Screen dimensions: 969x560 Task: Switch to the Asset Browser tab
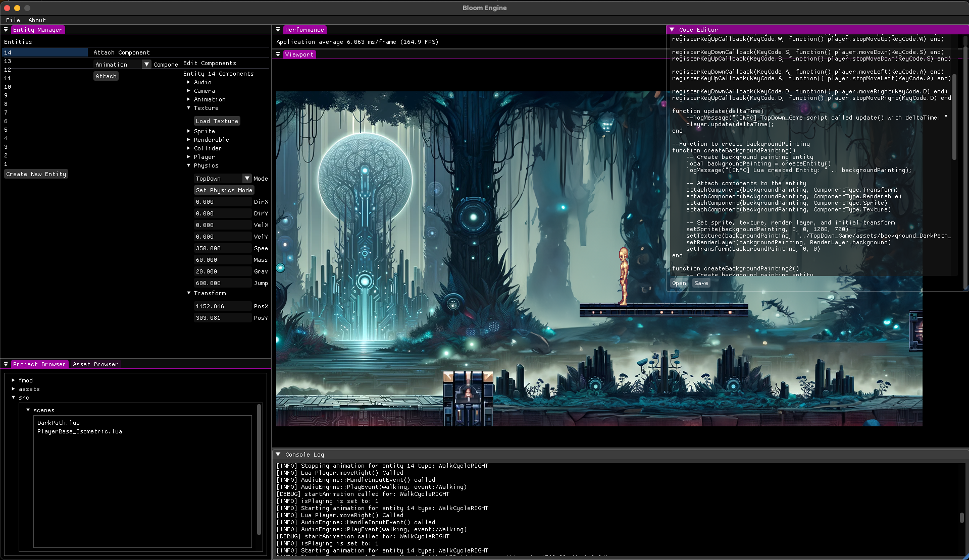click(95, 364)
